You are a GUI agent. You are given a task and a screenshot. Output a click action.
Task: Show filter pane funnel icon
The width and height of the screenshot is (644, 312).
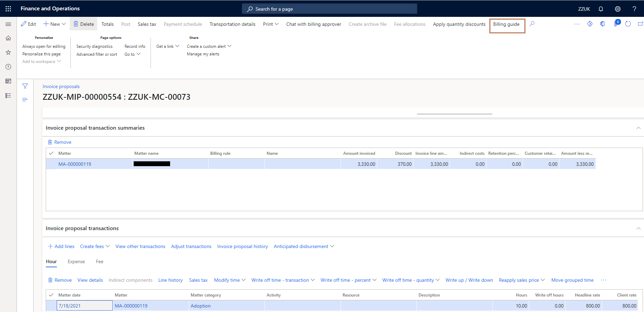(x=25, y=86)
